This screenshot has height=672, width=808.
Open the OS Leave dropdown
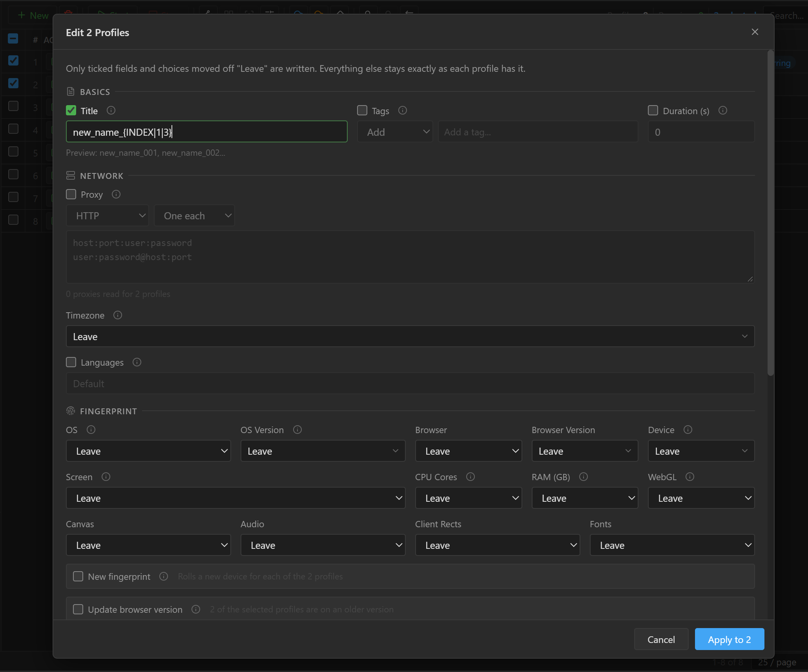tap(148, 451)
